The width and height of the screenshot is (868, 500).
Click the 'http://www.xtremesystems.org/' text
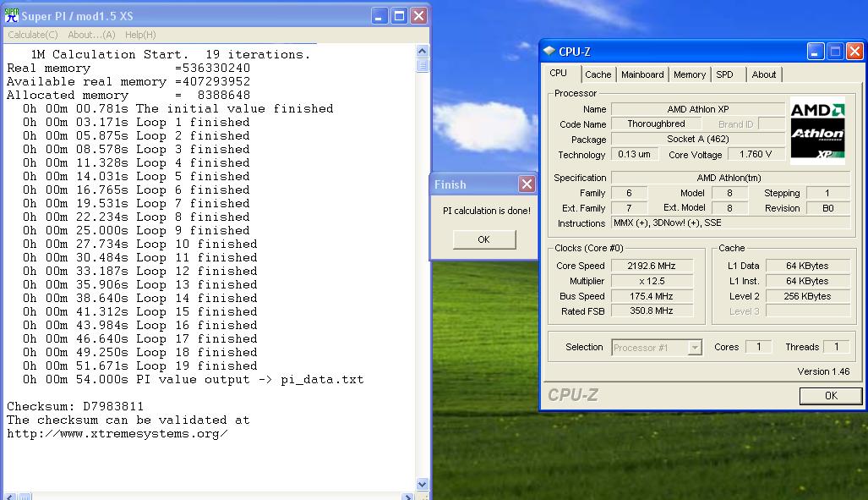click(x=117, y=433)
